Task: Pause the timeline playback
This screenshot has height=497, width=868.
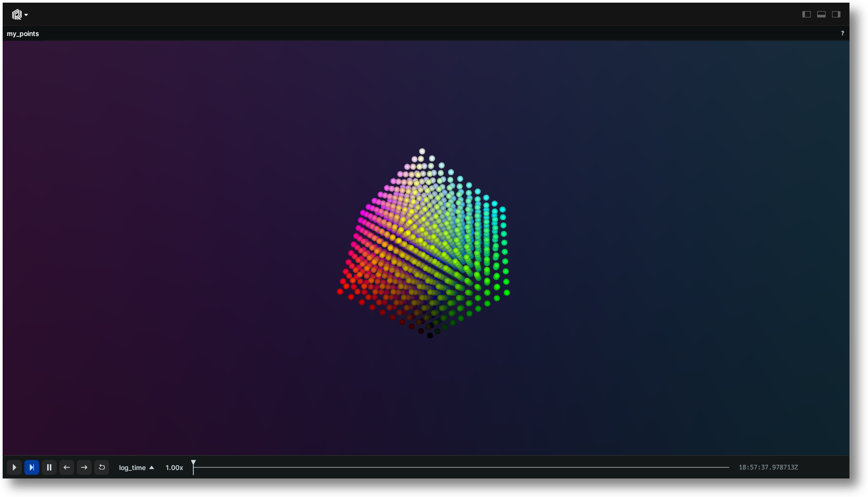Action: point(49,467)
